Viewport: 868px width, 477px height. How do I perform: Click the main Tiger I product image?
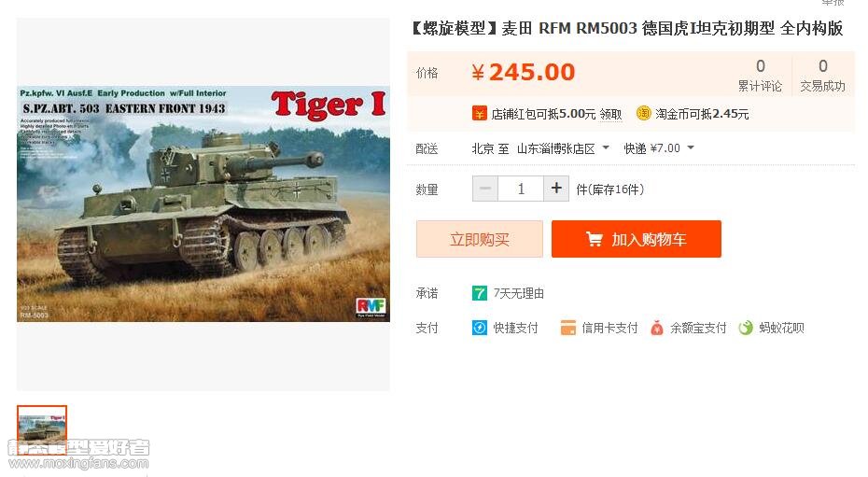203,203
